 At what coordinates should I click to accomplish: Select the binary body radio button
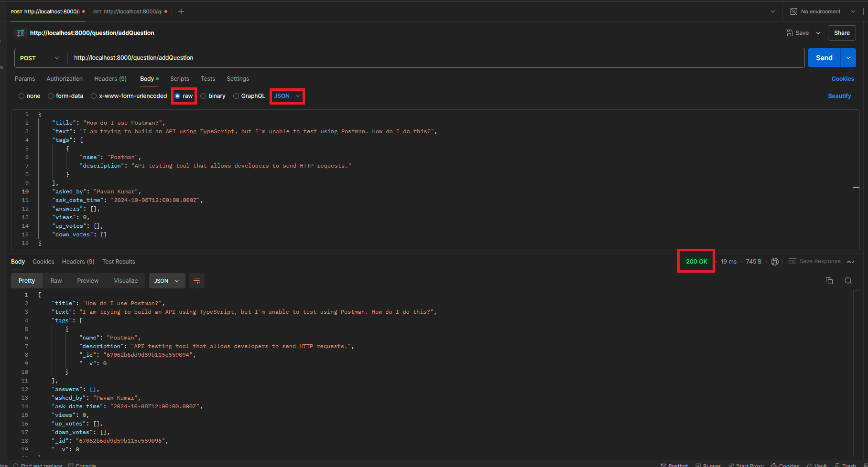[x=204, y=96]
